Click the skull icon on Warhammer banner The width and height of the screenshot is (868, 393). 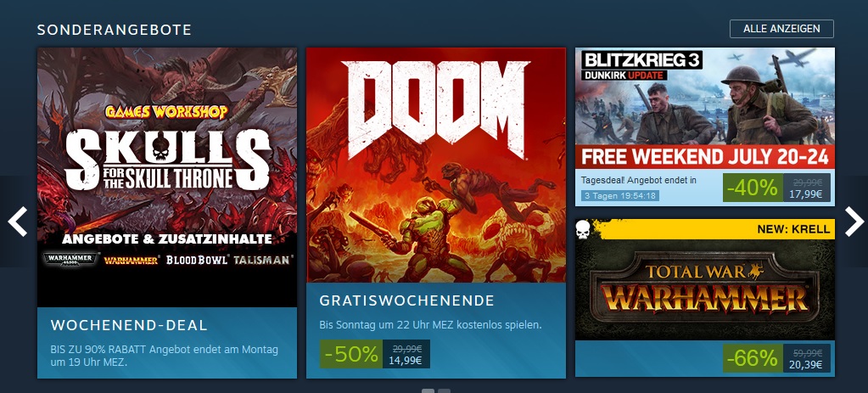pyautogui.click(x=583, y=230)
